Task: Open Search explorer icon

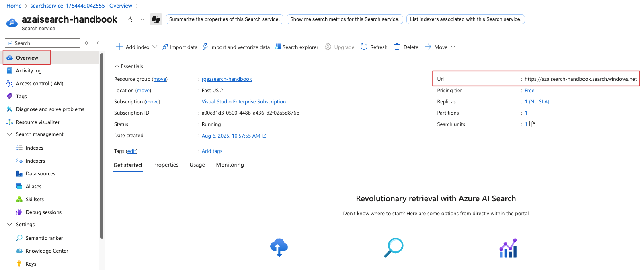Action: point(278,47)
